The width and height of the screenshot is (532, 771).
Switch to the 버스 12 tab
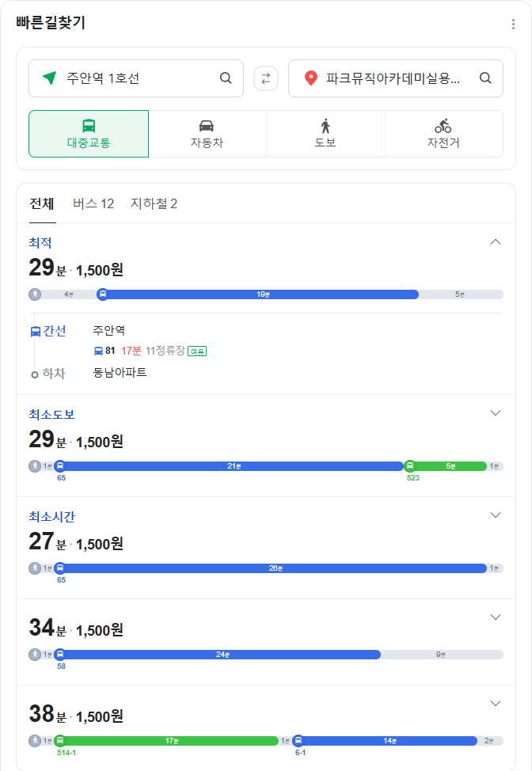point(93,204)
